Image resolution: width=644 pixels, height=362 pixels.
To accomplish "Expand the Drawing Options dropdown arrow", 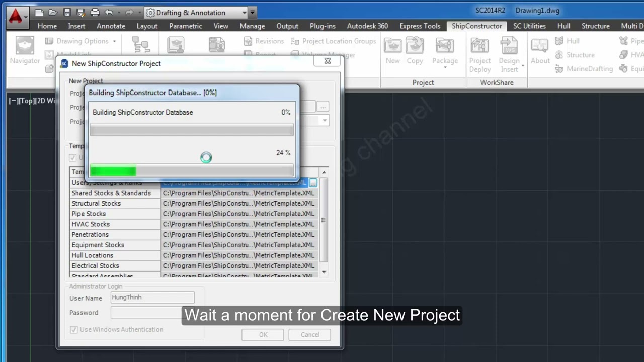I will click(x=114, y=41).
